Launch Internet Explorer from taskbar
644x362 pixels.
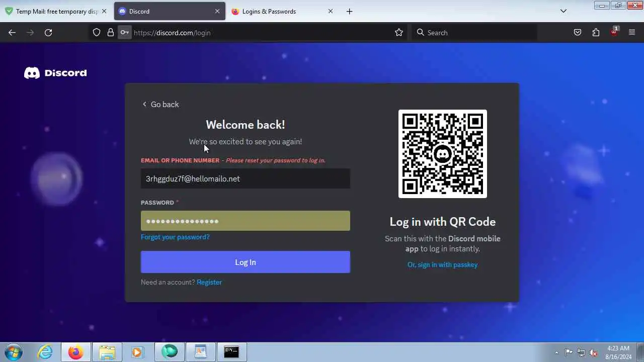pos(45,352)
